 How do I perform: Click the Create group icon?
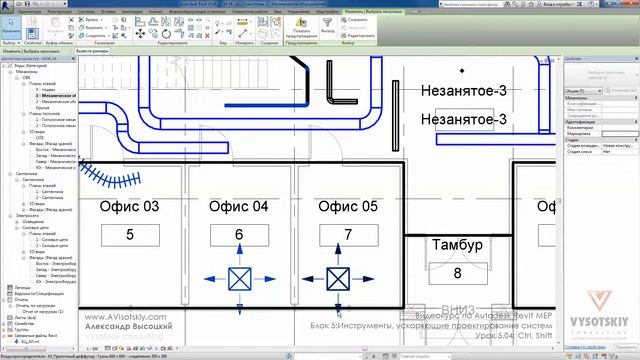click(x=276, y=21)
